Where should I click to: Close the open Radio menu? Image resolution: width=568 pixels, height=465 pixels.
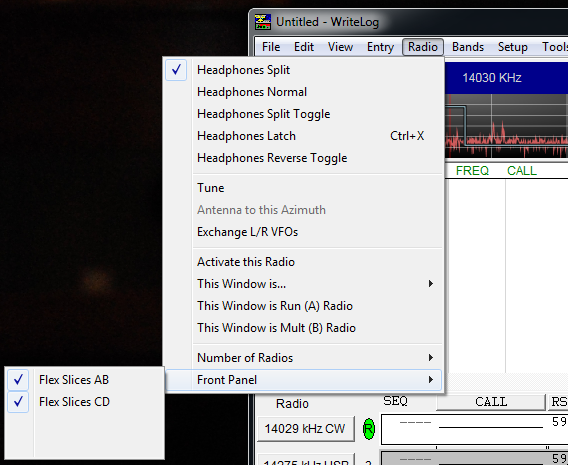click(423, 47)
